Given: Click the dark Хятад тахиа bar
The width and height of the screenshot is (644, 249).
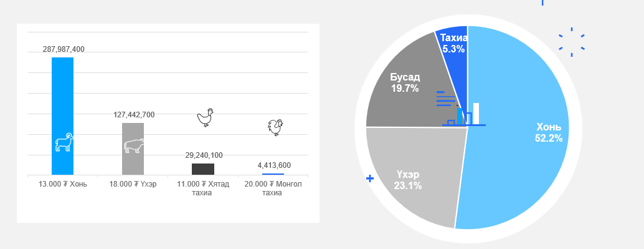Looking at the screenshot, I should pyautogui.click(x=203, y=169).
